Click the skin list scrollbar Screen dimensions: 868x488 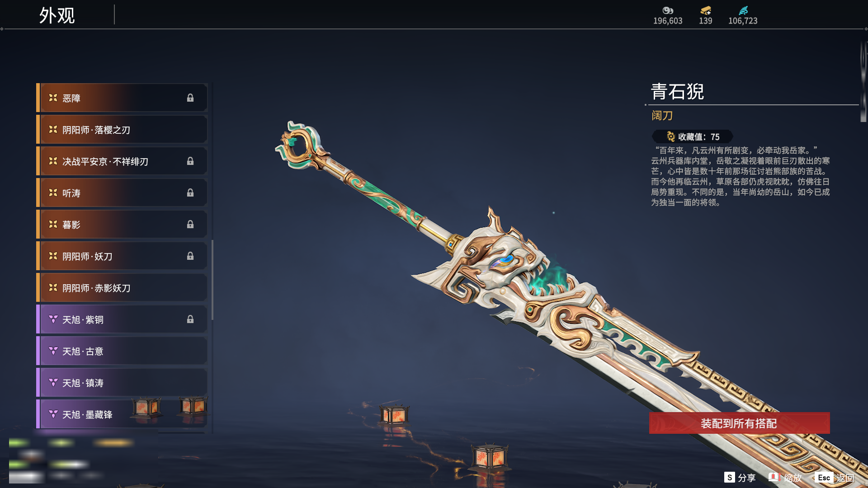[212, 280]
